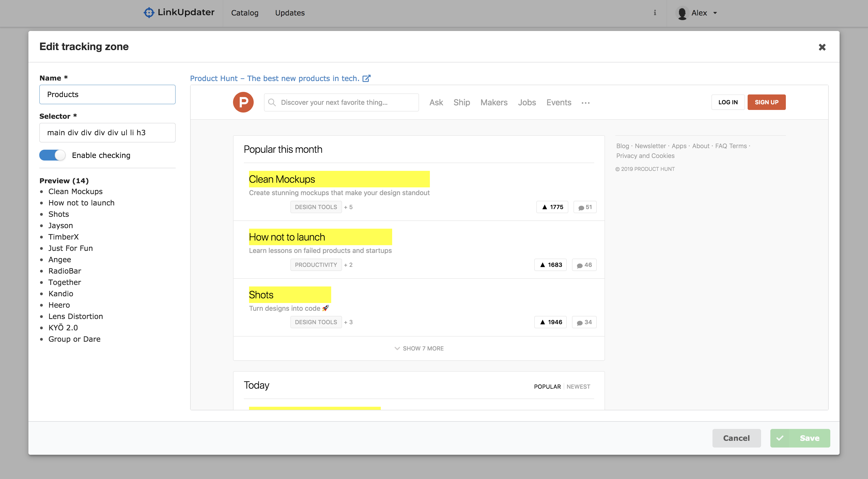Viewport: 868px width, 479px height.
Task: Click the Product Hunt P logo
Action: (243, 102)
